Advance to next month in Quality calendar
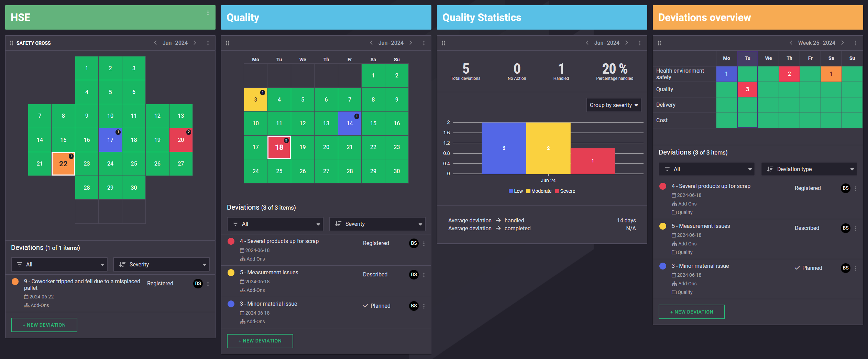The height and width of the screenshot is (359, 868). (x=411, y=43)
